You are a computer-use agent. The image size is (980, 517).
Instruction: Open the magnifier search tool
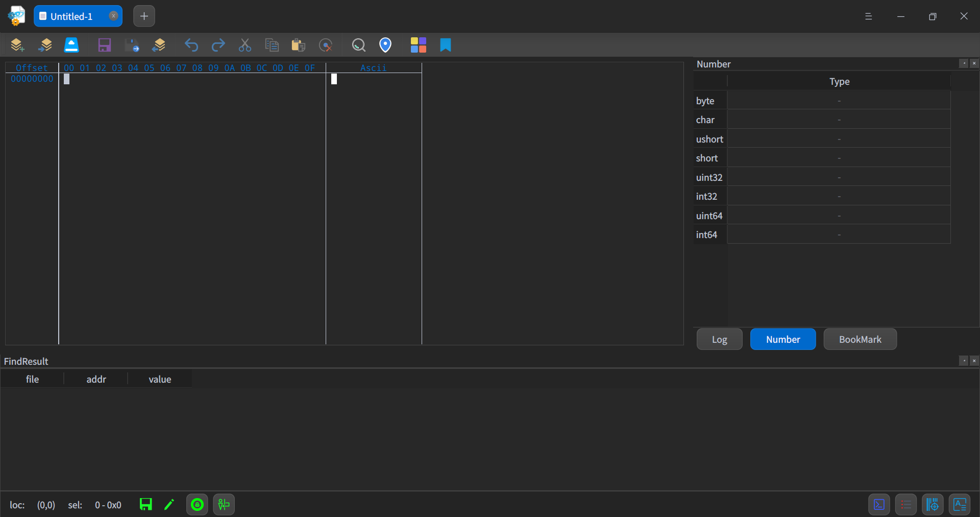[359, 45]
